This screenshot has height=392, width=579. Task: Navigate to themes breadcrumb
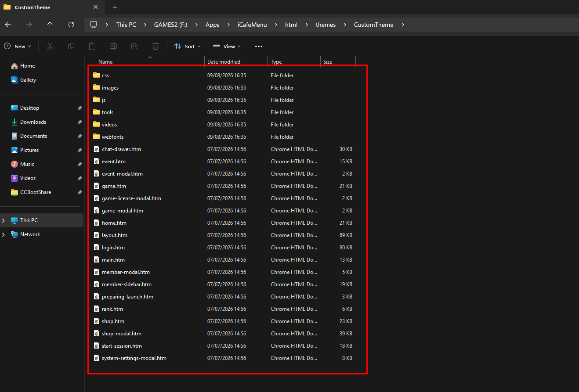click(326, 25)
